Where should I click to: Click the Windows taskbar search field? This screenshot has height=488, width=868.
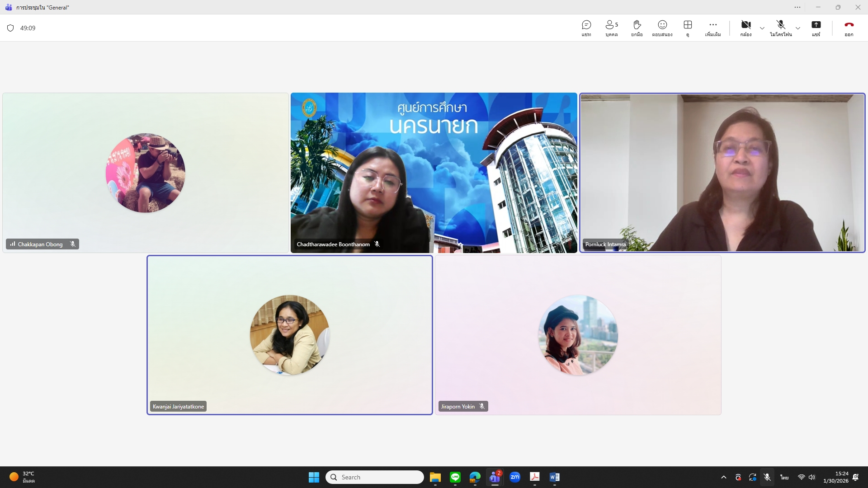374,477
